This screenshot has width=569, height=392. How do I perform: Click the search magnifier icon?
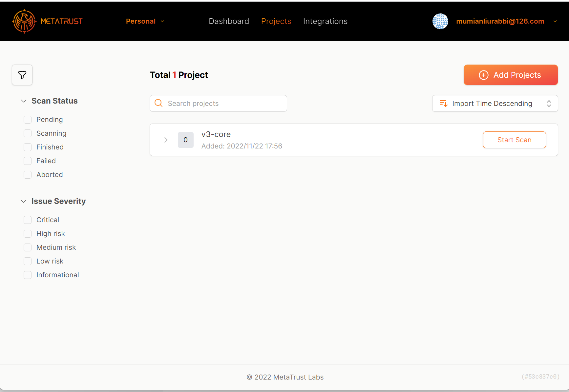(158, 103)
